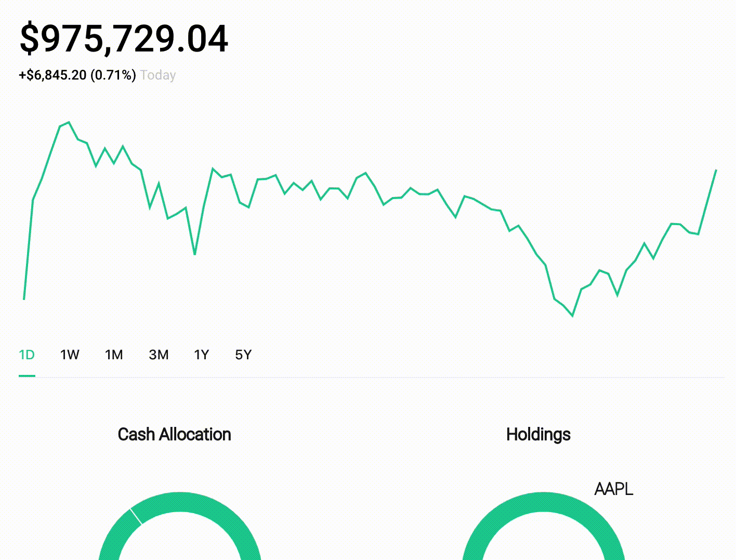
Task: Click the teal underline beneath 1D tab
Action: [27, 375]
